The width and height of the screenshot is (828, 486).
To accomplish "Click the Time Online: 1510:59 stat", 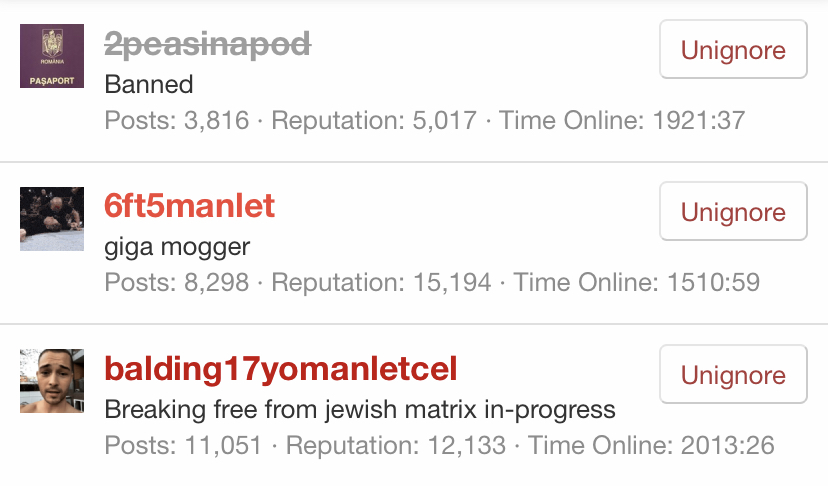I will tap(637, 283).
